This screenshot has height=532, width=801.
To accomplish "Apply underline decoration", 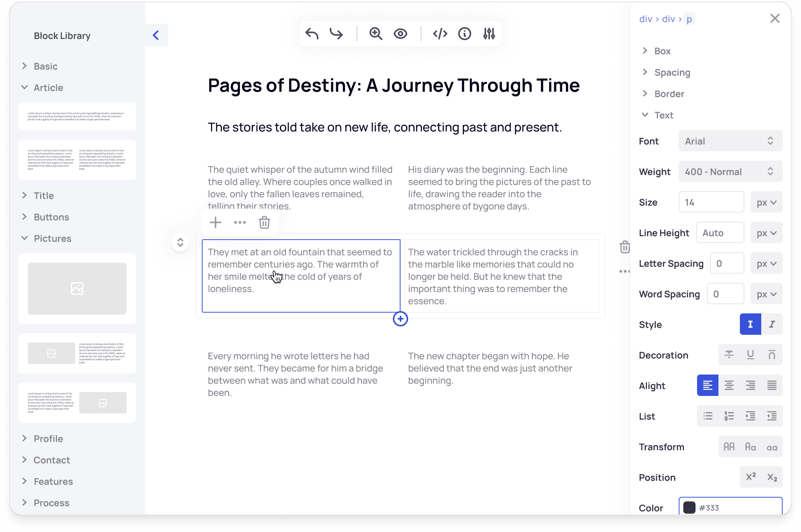I will tap(751, 355).
